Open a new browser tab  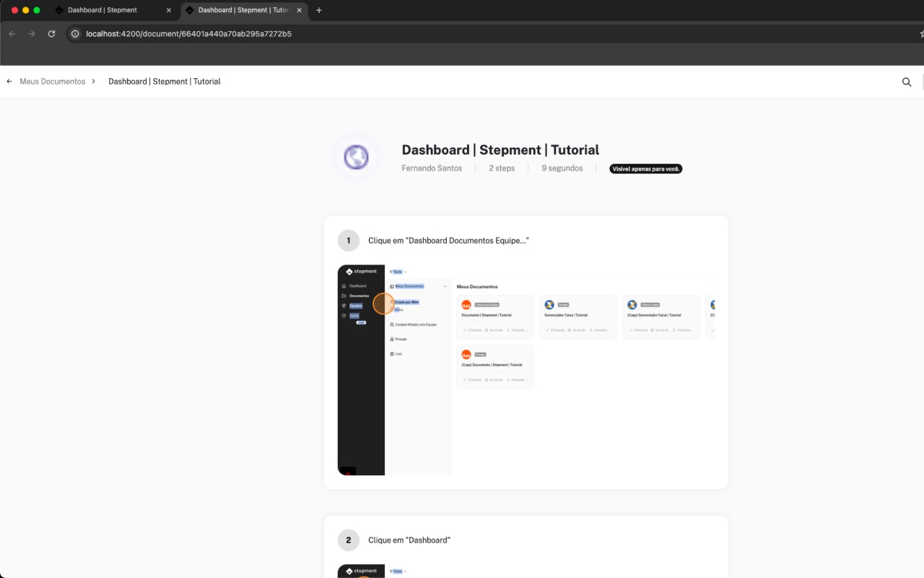click(319, 10)
